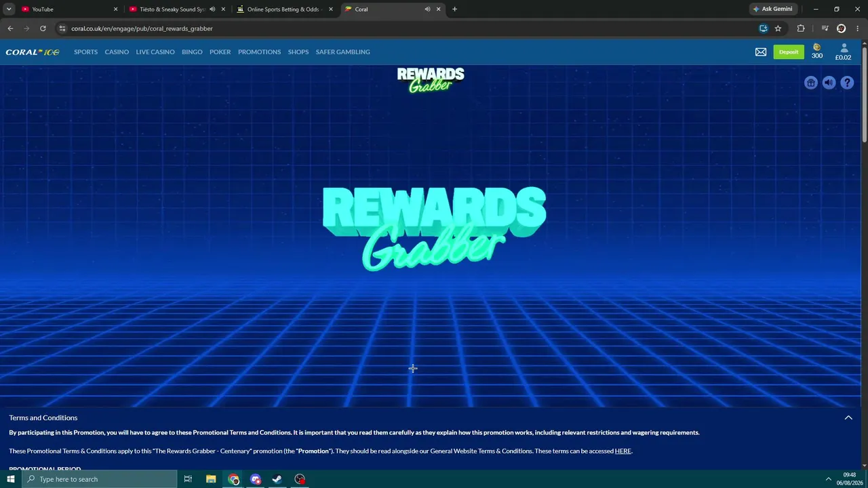Open the Promotions menu item
This screenshot has width=868, height=488.
(x=259, y=52)
